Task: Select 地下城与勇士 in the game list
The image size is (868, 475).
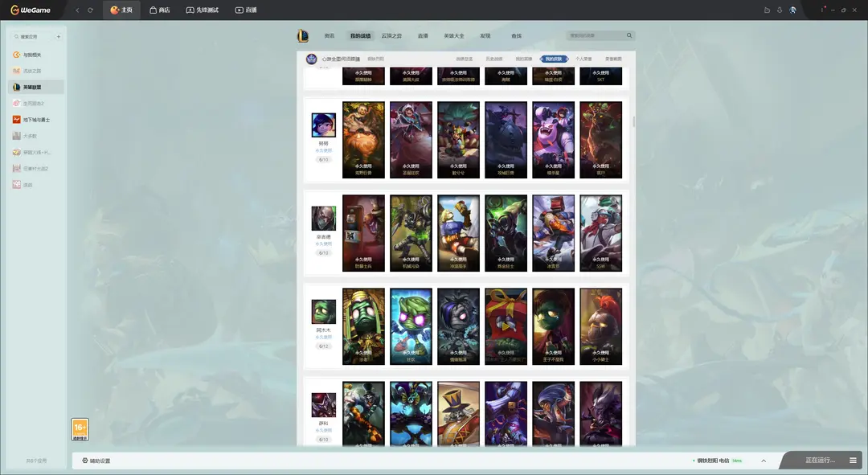Action: tap(36, 120)
